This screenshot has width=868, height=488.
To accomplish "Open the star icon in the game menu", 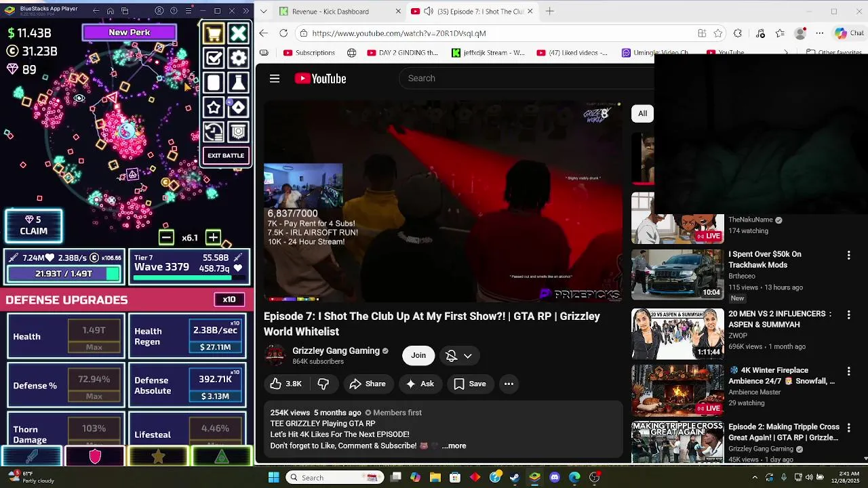I will coord(214,107).
